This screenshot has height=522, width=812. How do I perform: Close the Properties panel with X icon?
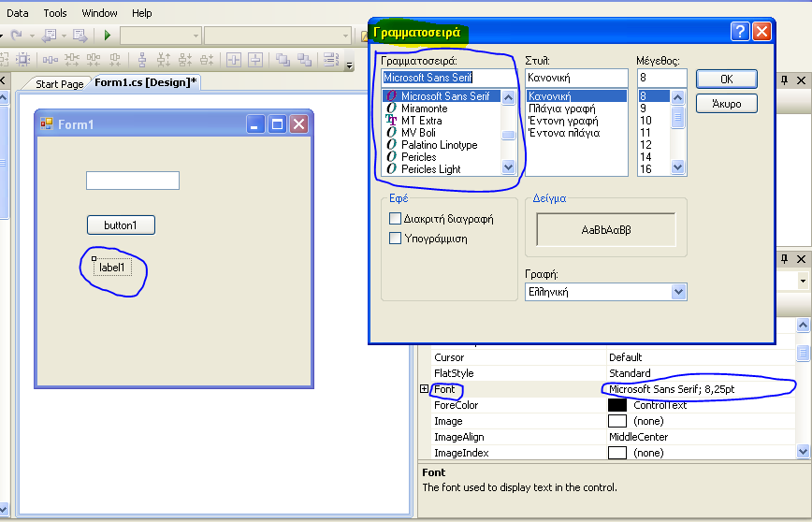click(x=801, y=258)
